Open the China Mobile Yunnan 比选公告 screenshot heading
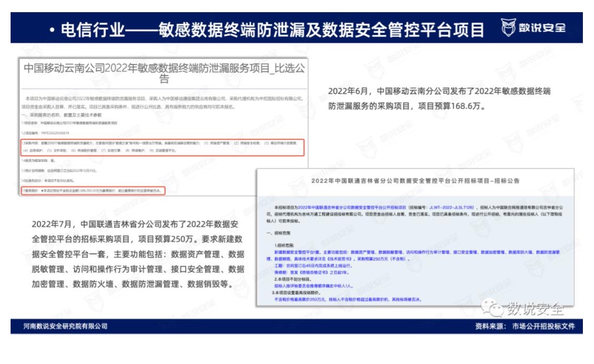594x364 pixels. click(x=164, y=73)
